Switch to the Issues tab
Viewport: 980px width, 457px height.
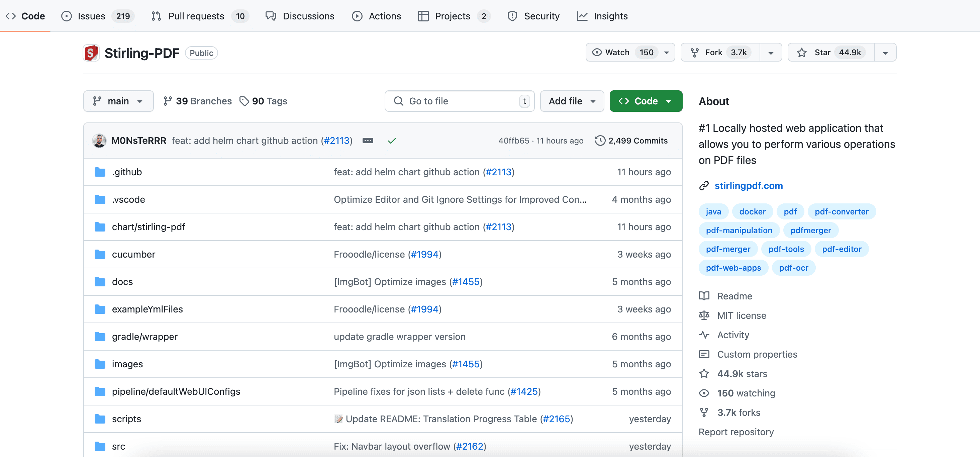[x=91, y=16]
